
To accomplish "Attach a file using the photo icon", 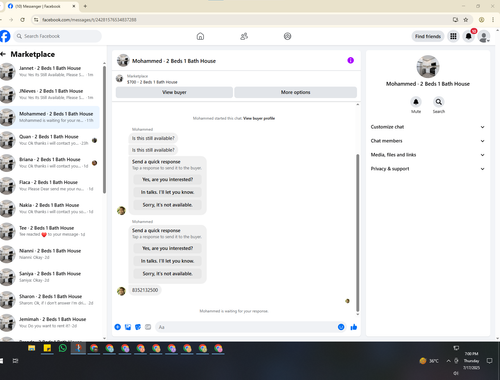I will pos(128,327).
